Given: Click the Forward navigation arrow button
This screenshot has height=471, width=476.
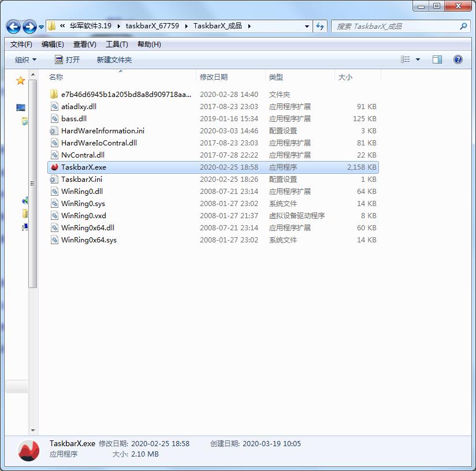Looking at the screenshot, I should point(29,27).
